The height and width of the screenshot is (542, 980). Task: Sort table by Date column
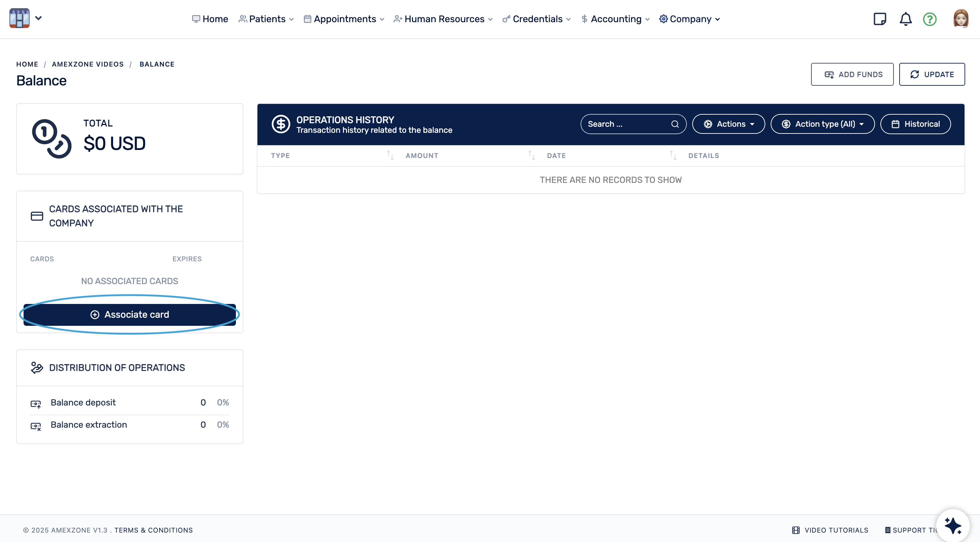673,155
